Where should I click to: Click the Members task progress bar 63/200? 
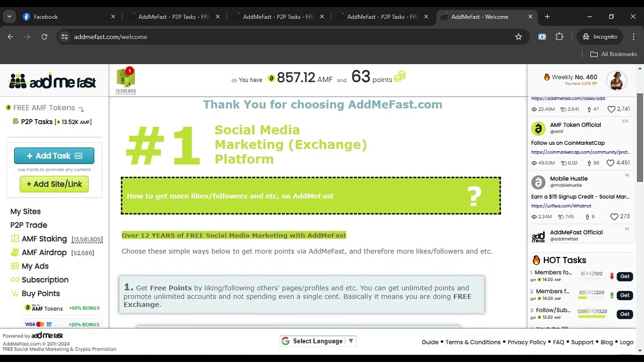pos(592,298)
